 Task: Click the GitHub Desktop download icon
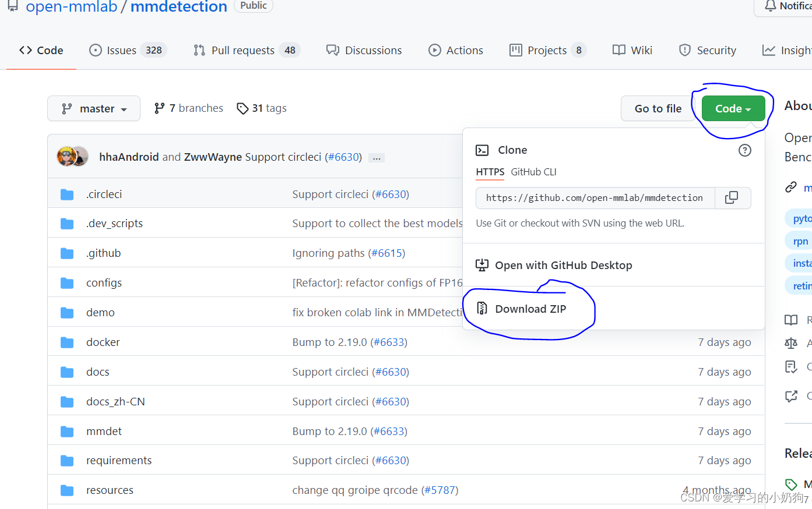point(482,266)
